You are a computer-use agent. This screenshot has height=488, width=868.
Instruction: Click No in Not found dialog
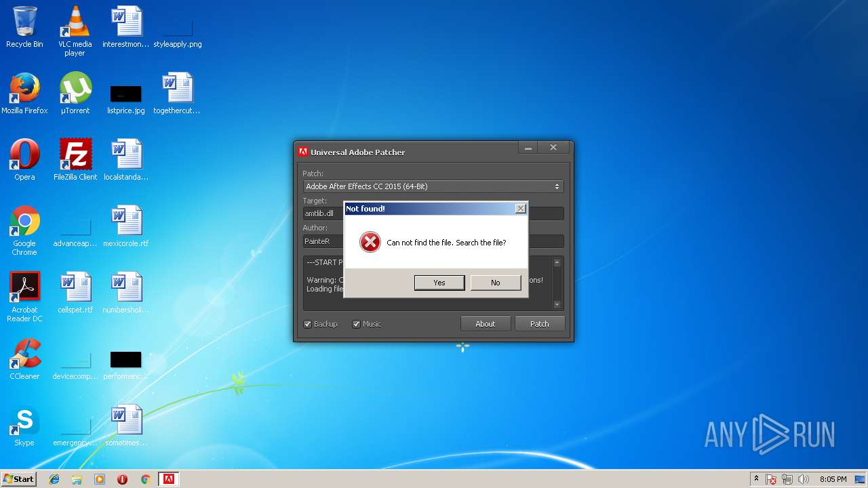[x=495, y=283]
